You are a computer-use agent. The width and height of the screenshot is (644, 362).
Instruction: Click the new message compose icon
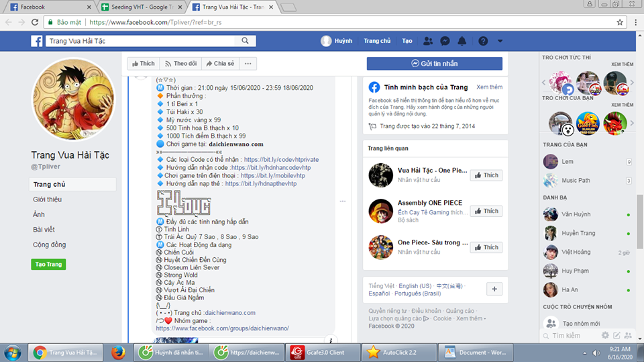tap(616, 335)
